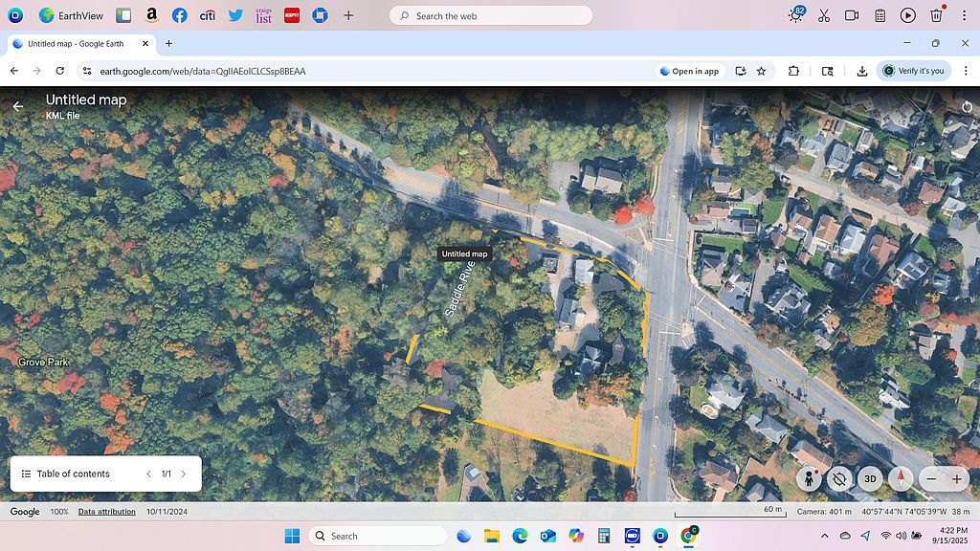
Task: Go to next table of contents page
Action: pos(184,474)
